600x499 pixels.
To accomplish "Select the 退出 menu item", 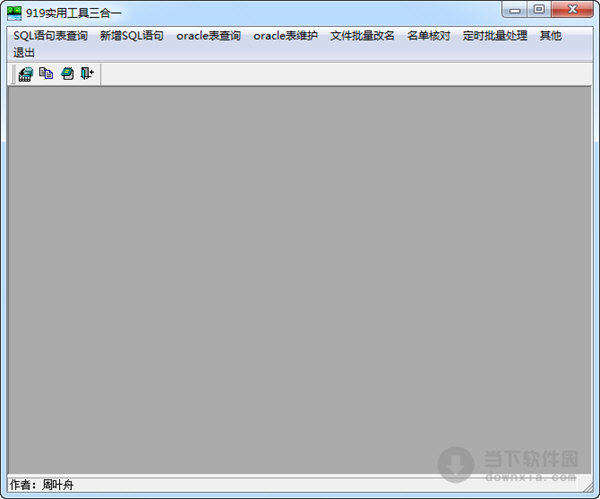I will click(24, 52).
